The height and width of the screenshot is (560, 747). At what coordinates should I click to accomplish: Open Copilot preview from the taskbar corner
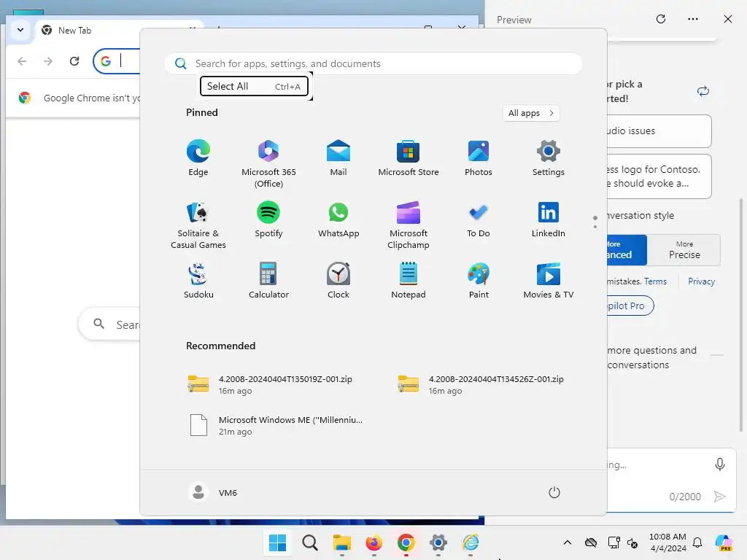coord(724,542)
